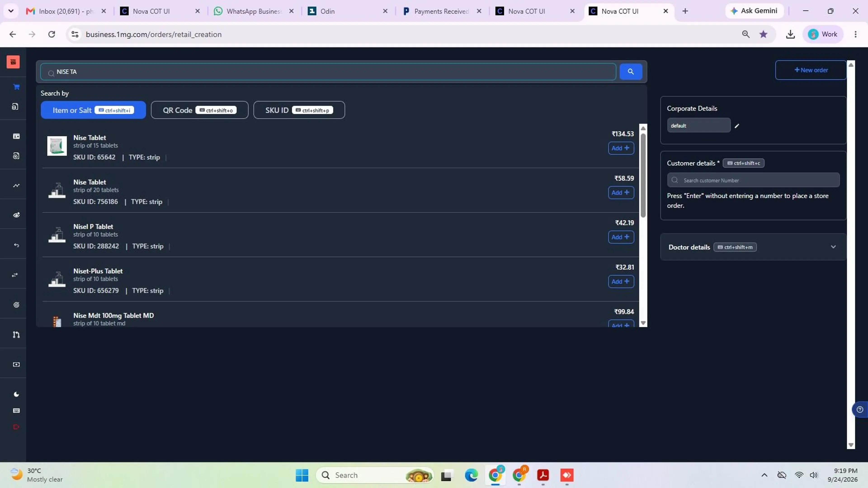Image resolution: width=868 pixels, height=488 pixels.
Task: Select SKU ID search mode
Action: (299, 110)
